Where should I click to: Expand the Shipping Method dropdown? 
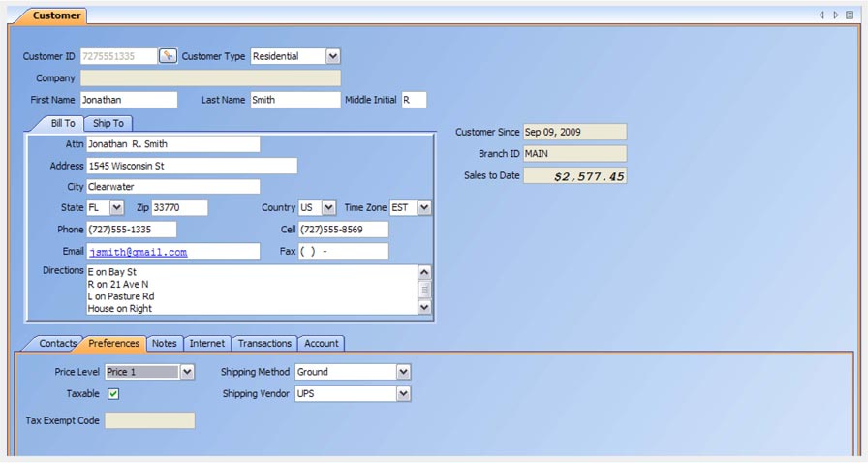pyautogui.click(x=404, y=372)
